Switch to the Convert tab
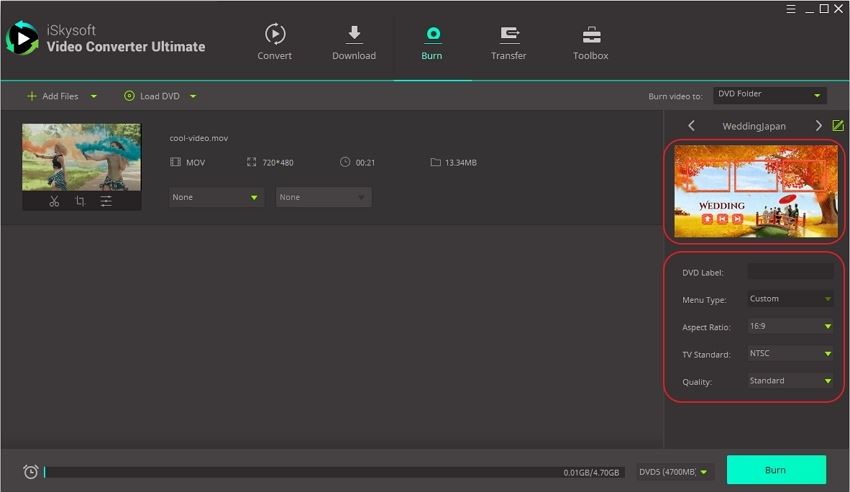Viewport: 850px width, 492px height. tap(275, 42)
